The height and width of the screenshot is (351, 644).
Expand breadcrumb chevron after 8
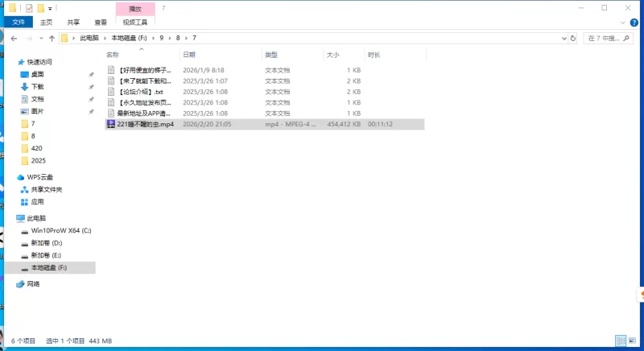pos(186,38)
